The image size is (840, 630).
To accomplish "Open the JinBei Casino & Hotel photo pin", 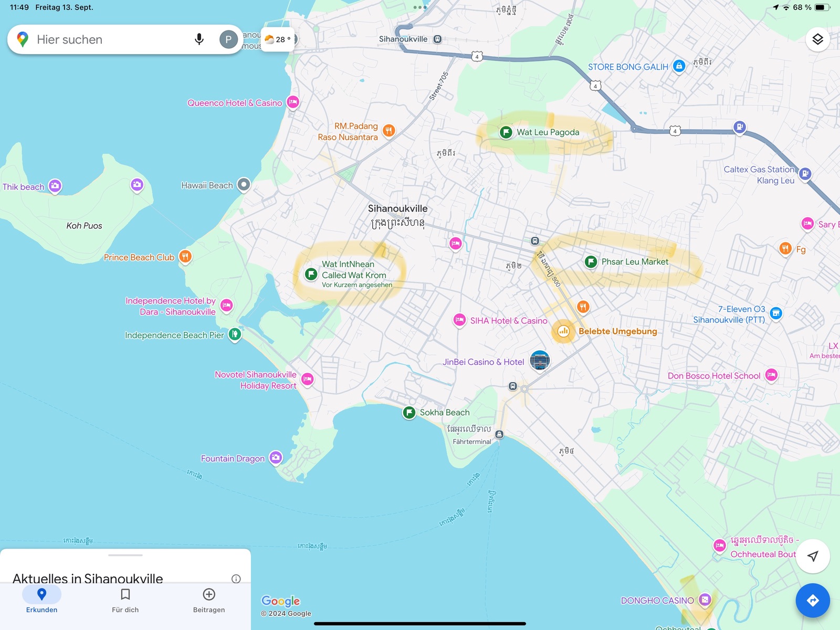I will point(540,361).
